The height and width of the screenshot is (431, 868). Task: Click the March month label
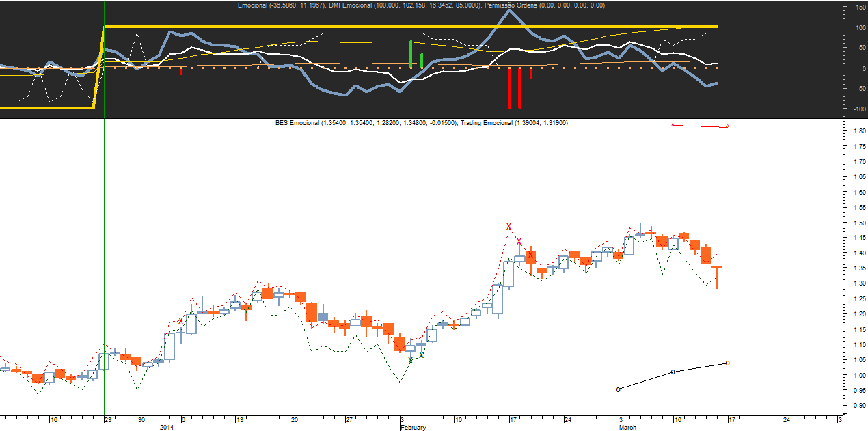pos(627,427)
